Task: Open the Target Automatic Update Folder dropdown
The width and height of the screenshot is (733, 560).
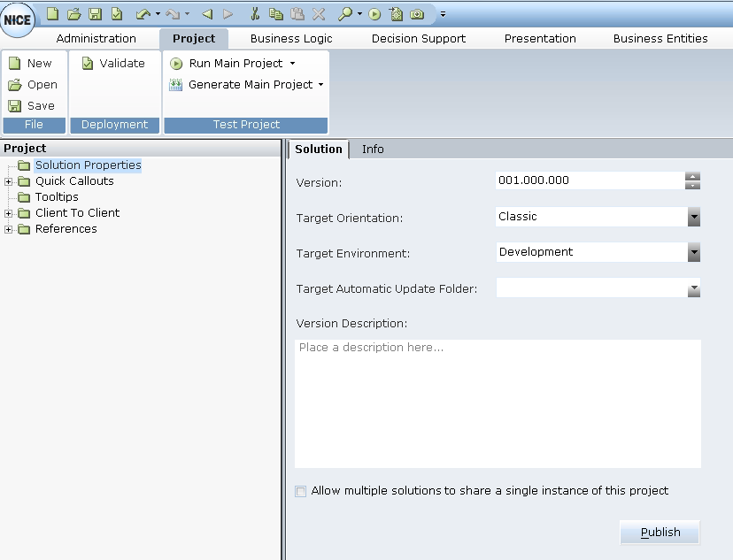Action: click(x=694, y=288)
